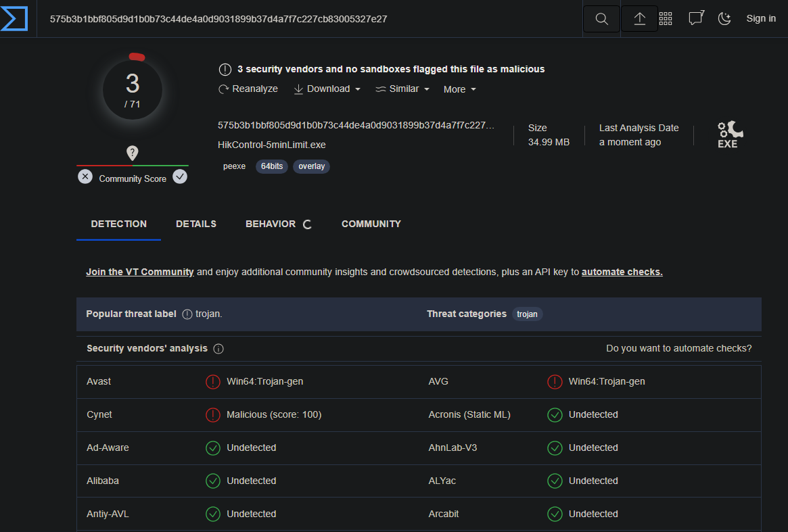Image resolution: width=788 pixels, height=532 pixels.
Task: Click the Sign in link
Action: (x=761, y=18)
